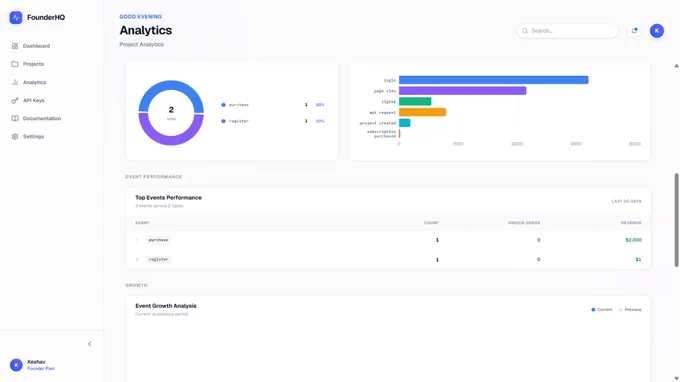
Task: Click the Analytics bar chart icon
Action: [x=15, y=82]
